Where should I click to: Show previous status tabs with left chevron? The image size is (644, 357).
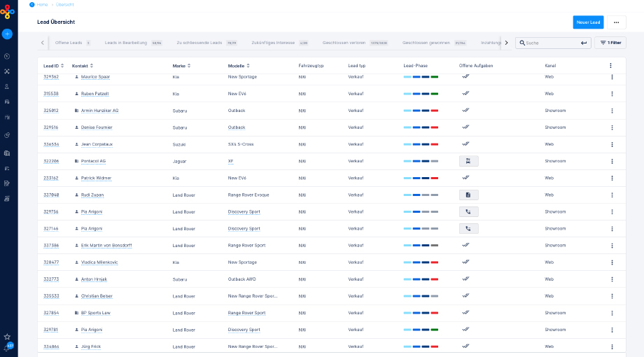point(43,43)
